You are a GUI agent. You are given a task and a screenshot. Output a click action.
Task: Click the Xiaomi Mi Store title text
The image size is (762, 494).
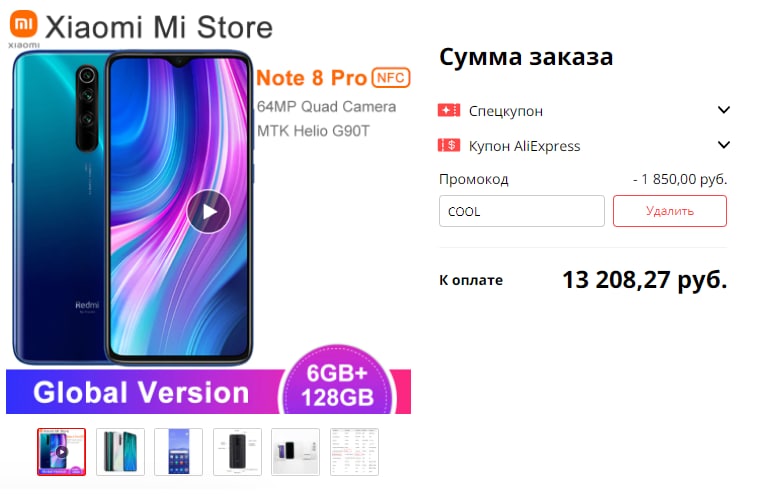point(159,27)
